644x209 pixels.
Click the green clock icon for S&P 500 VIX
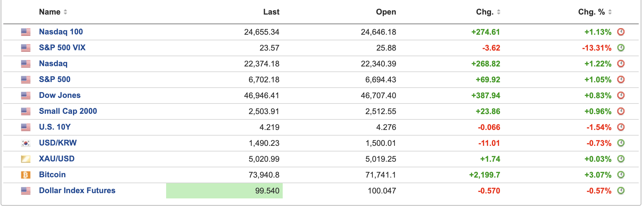(621, 48)
